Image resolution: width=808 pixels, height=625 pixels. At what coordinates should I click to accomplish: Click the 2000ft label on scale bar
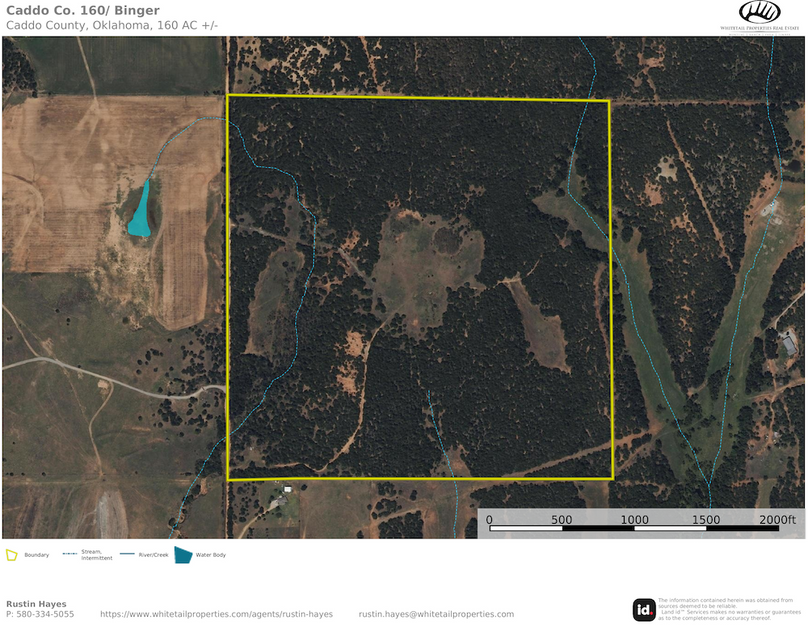777,520
